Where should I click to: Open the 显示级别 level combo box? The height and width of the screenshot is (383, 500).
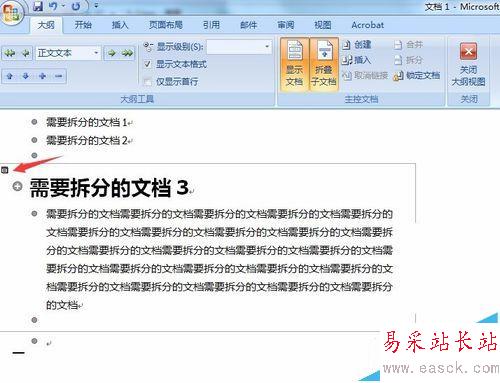pyautogui.click(x=239, y=47)
